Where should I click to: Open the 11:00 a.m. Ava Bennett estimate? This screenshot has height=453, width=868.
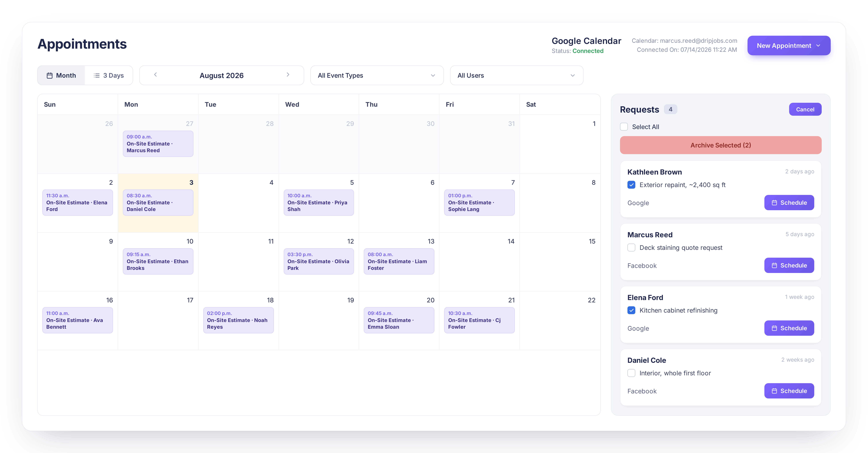[77, 320]
